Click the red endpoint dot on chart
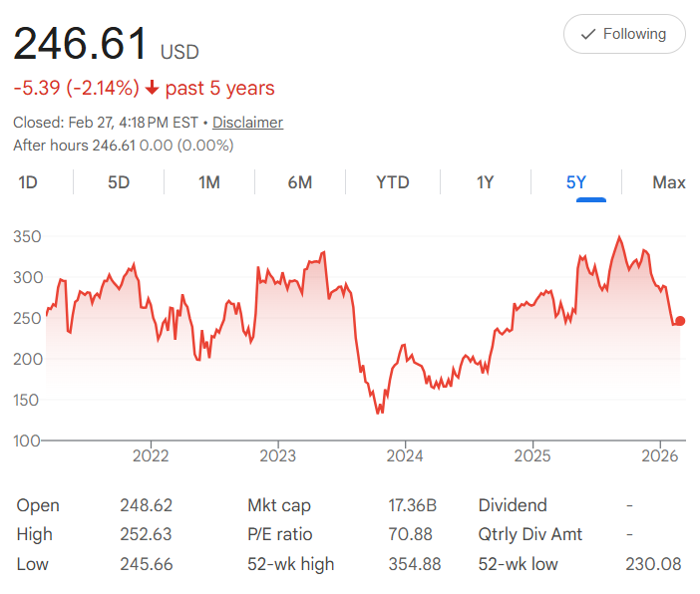Viewport: 700px width, 594px height. [680, 321]
